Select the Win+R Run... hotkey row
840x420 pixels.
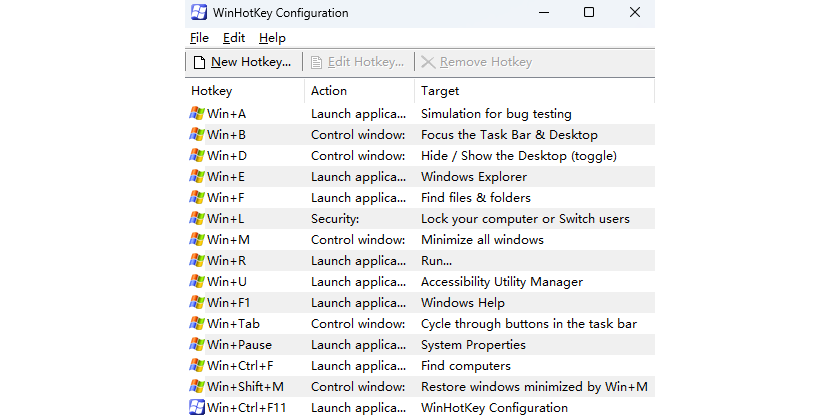point(420,261)
